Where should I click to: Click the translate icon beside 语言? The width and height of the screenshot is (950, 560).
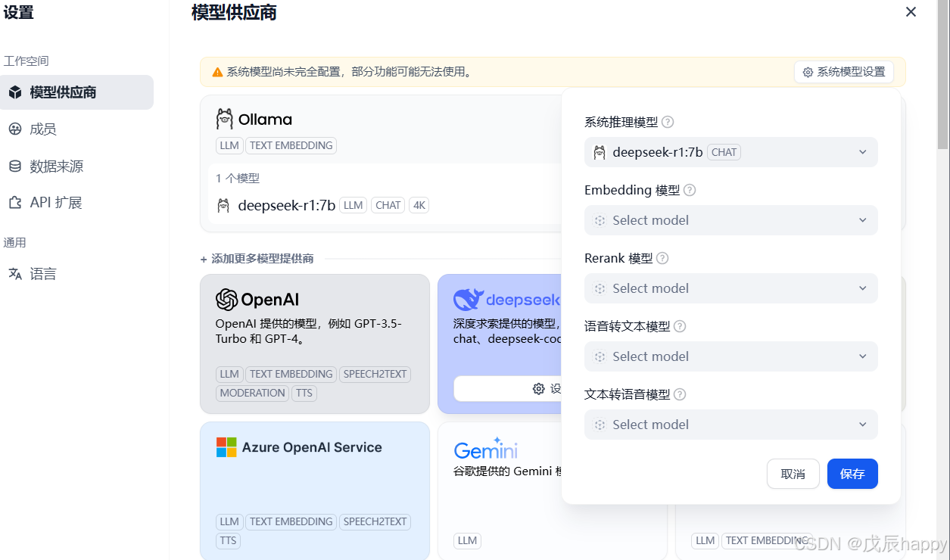tap(14, 274)
